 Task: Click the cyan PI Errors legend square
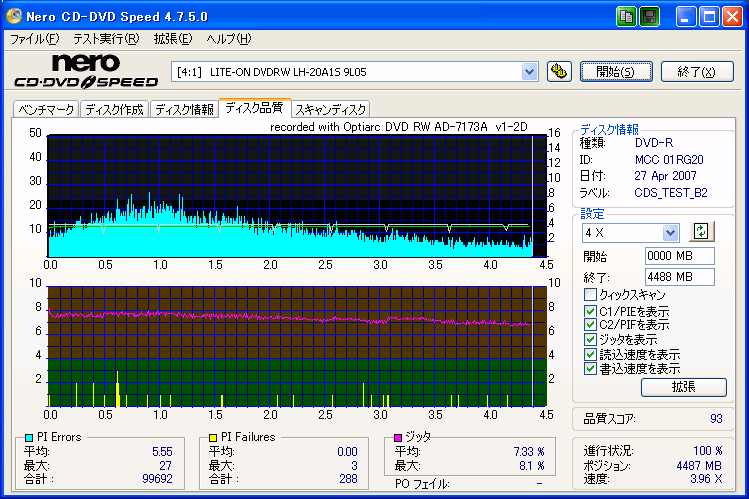[x=29, y=437]
